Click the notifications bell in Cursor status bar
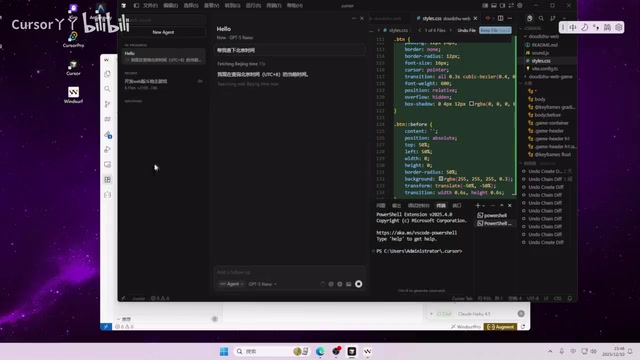Viewport: 640px width, 360px height. 570,298
